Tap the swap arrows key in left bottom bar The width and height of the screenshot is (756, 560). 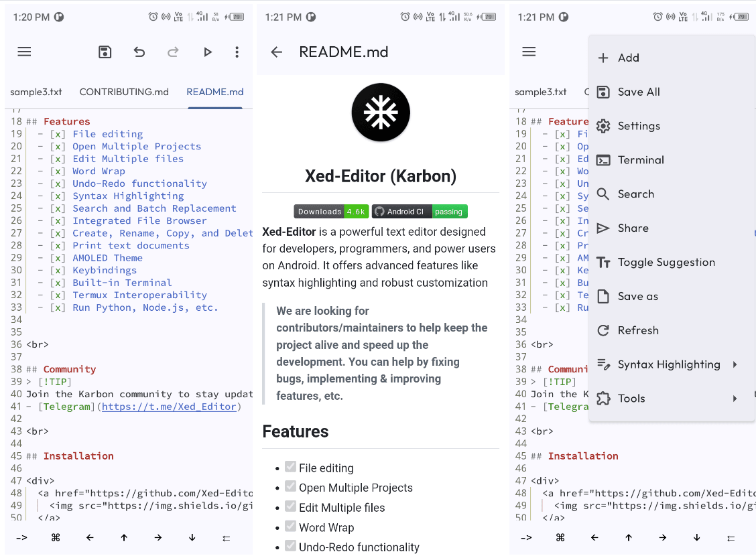coord(226,538)
